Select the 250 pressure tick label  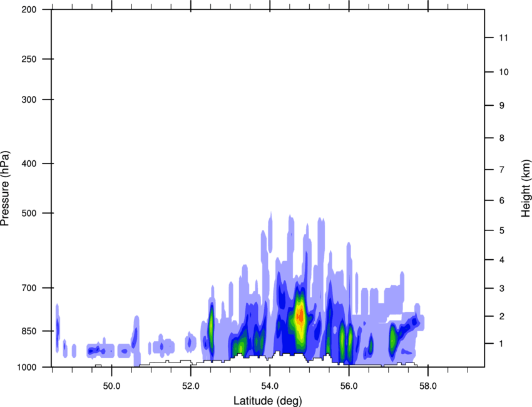(29, 59)
